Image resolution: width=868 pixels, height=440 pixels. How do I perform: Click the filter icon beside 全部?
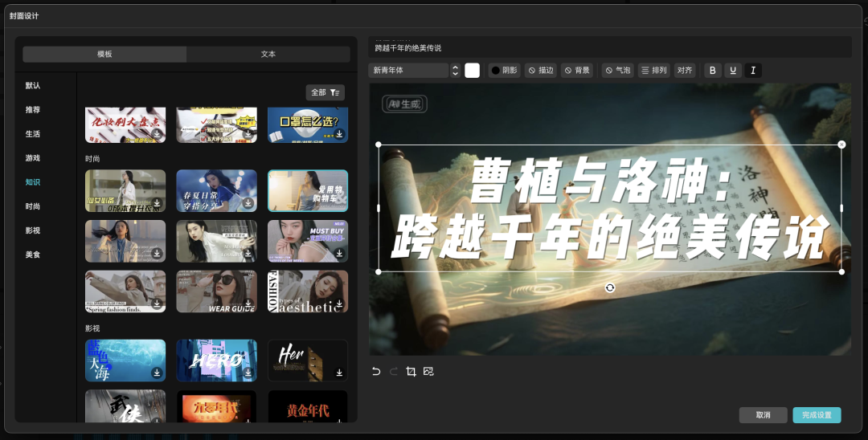[x=334, y=92]
